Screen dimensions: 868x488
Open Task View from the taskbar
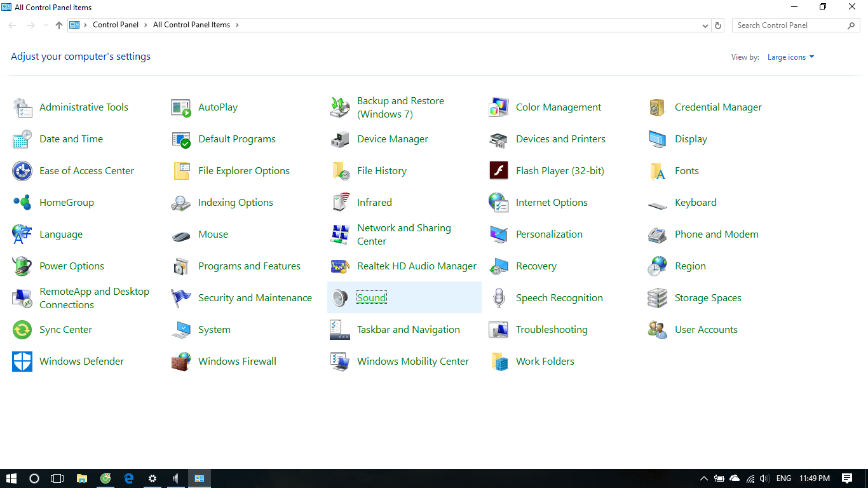[x=57, y=478]
